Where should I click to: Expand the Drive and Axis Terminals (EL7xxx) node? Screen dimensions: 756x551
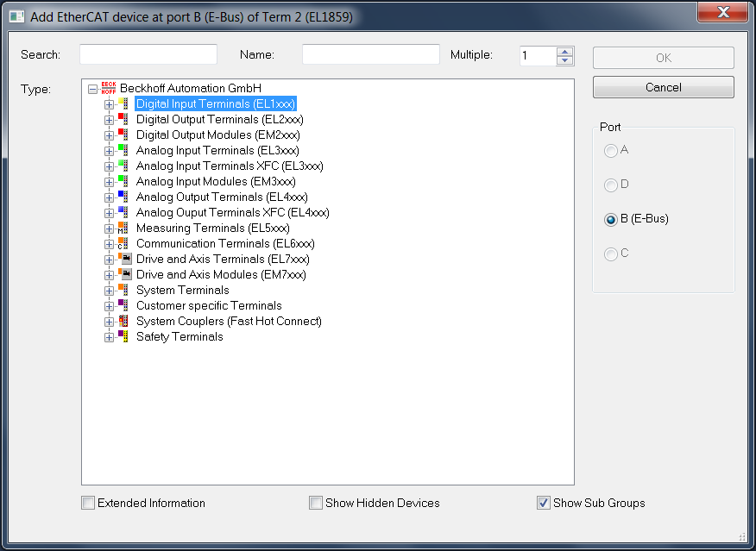coord(109,260)
